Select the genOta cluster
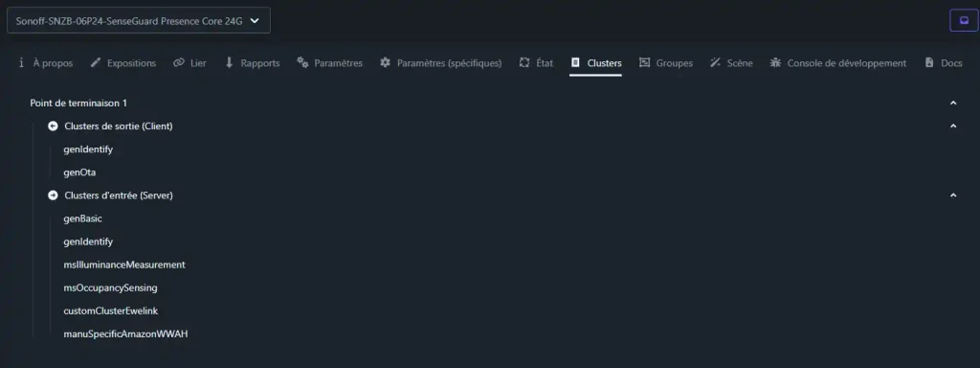 tap(79, 172)
